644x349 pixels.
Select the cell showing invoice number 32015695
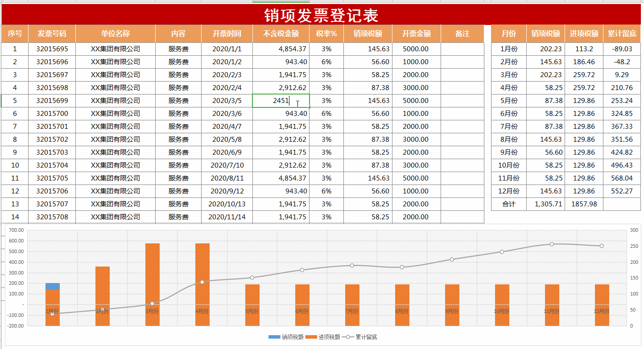click(52, 49)
